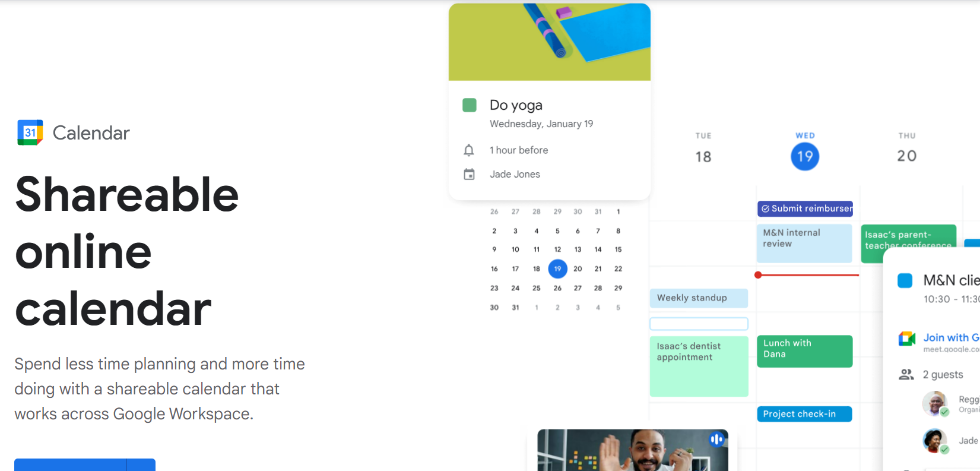The image size is (980, 471).
Task: Open the Project check-in event
Action: (804, 414)
